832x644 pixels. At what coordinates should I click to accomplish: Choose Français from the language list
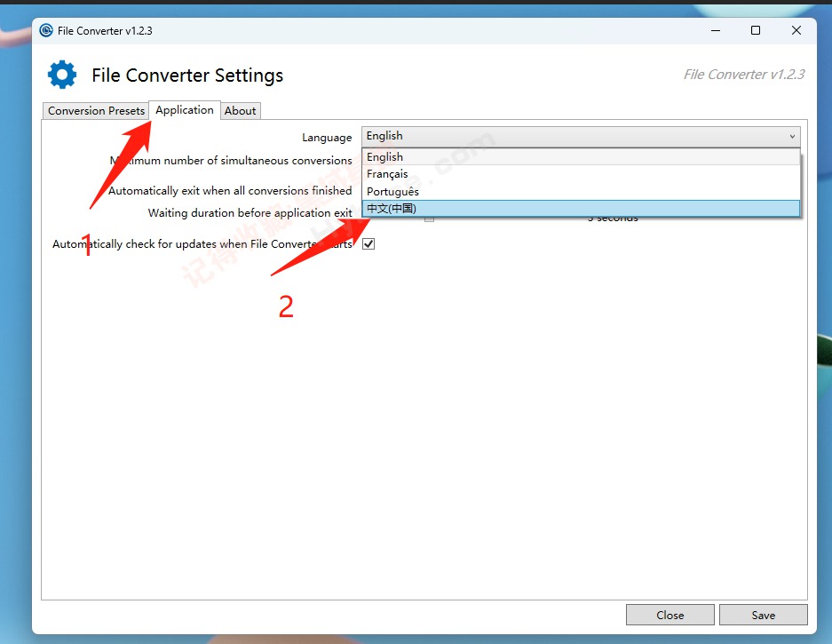tap(581, 173)
